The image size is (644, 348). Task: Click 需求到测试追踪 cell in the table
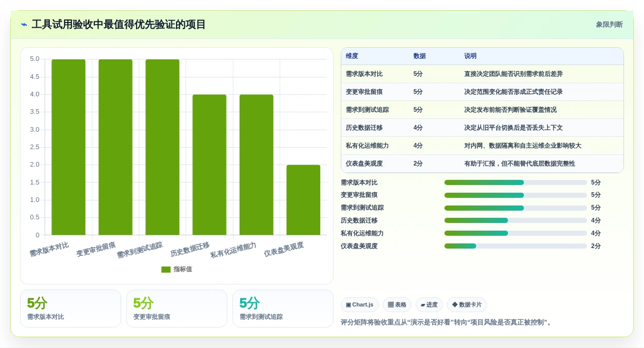(x=367, y=110)
